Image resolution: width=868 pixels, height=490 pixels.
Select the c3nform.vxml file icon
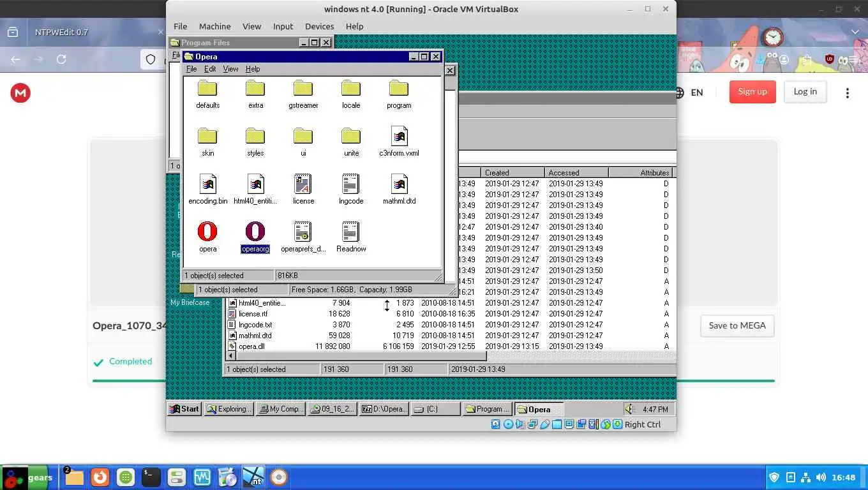tap(399, 136)
